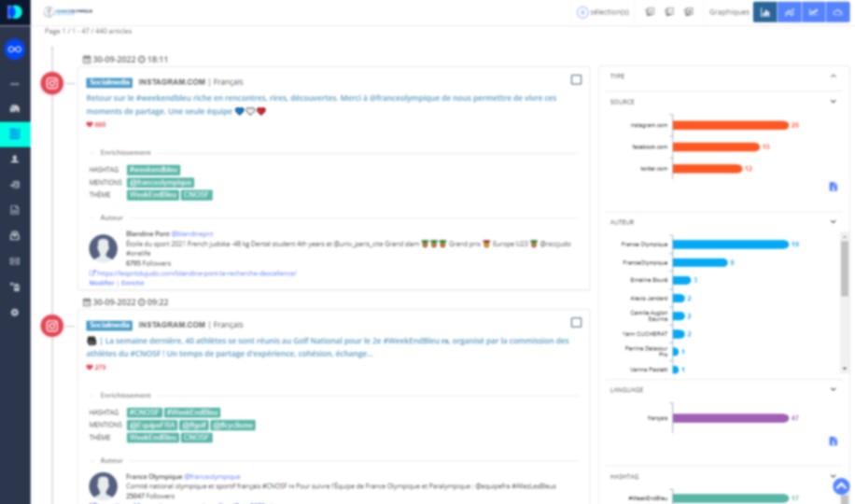This screenshot has width=855, height=504.
Task: Open the highlighted articles item in the sidebar
Action: coord(14,134)
